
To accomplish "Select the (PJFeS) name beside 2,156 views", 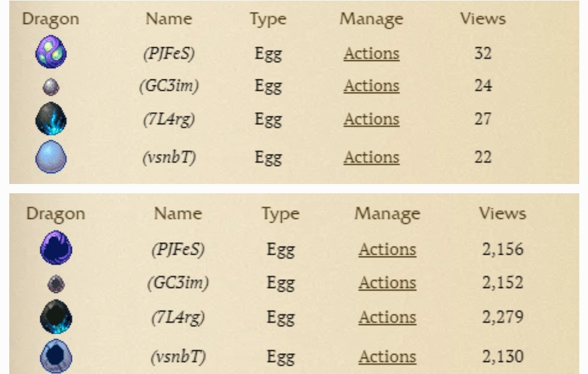I will point(178,249).
